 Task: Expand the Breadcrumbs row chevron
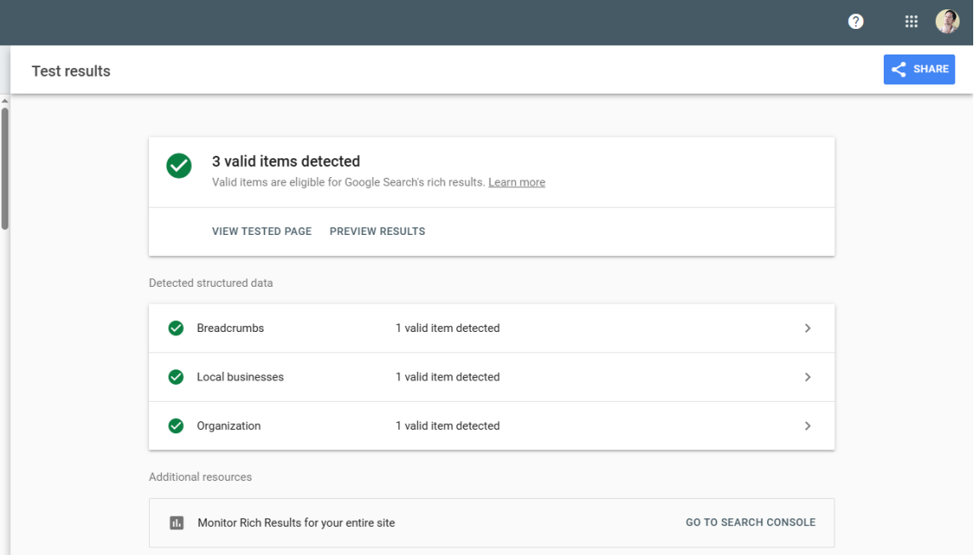tap(807, 328)
